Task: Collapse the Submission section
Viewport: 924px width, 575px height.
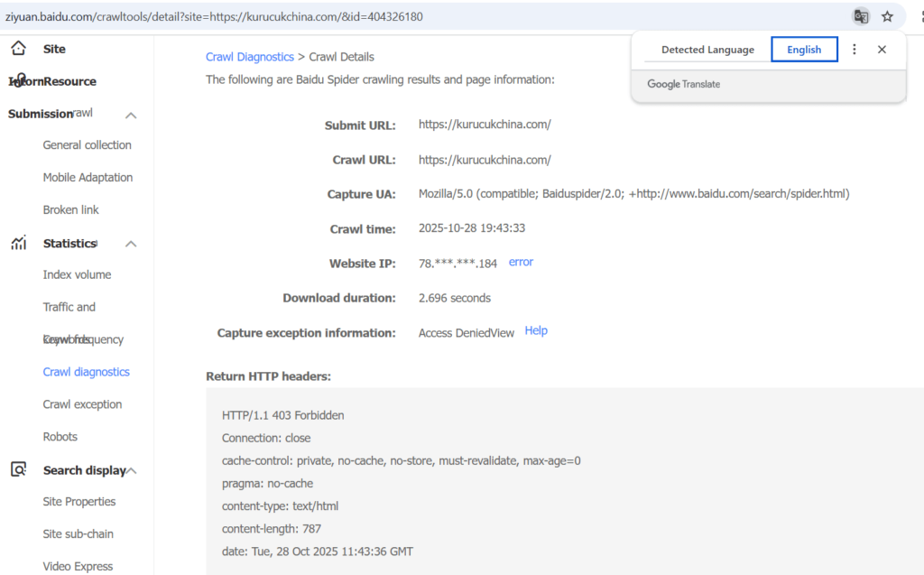Action: [130, 115]
